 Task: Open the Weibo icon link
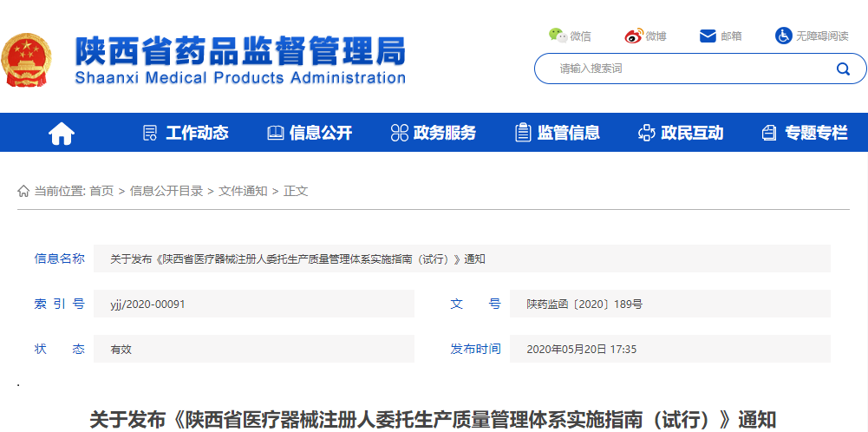click(x=634, y=36)
